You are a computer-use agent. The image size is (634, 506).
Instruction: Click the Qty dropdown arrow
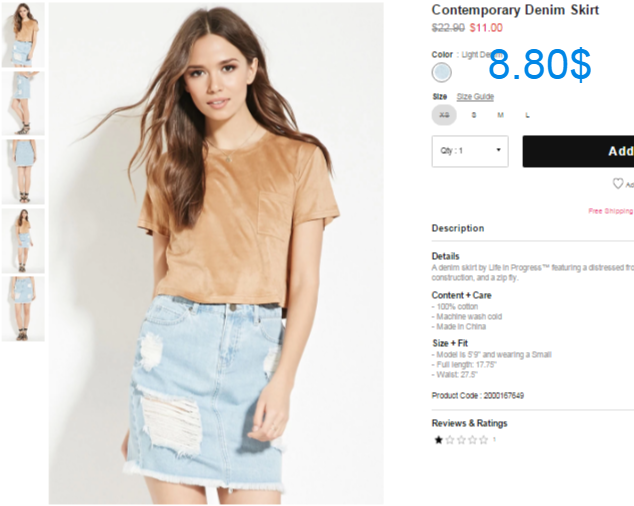pyautogui.click(x=498, y=150)
